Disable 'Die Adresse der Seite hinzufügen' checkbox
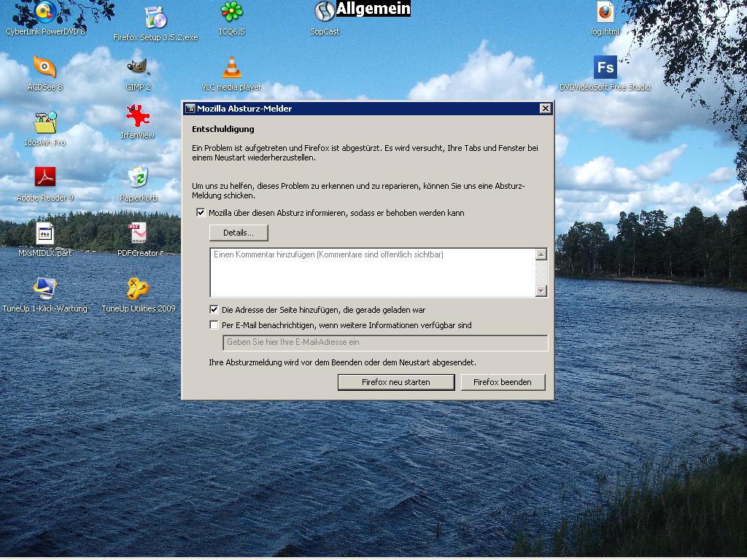 coord(214,310)
